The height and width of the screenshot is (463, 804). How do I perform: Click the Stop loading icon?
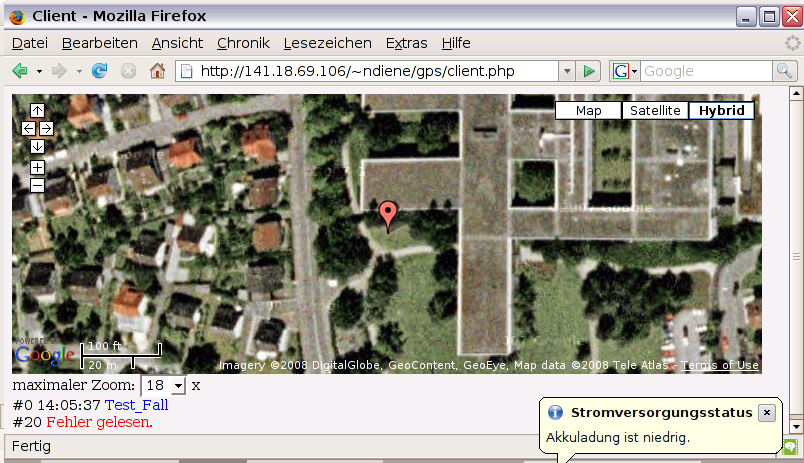(128, 71)
